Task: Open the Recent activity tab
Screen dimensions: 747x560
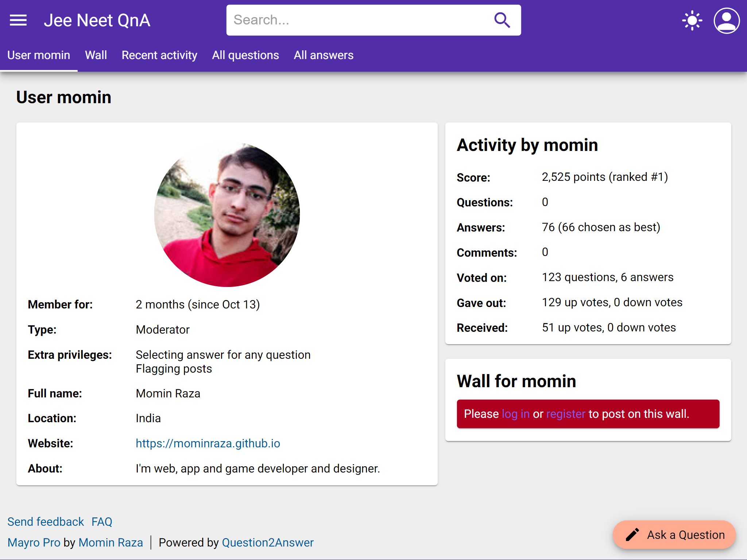Action: 159,55
